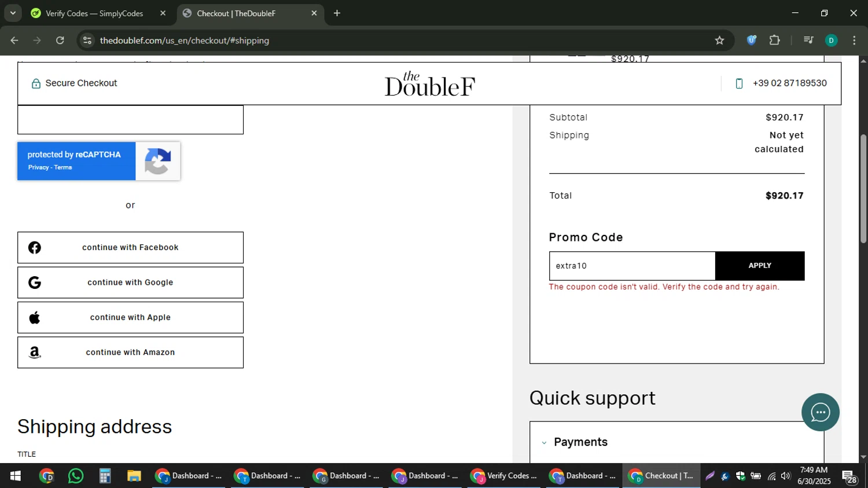Click the phone icon beside support number
Image resolution: width=868 pixels, height=488 pixels.
(x=739, y=83)
